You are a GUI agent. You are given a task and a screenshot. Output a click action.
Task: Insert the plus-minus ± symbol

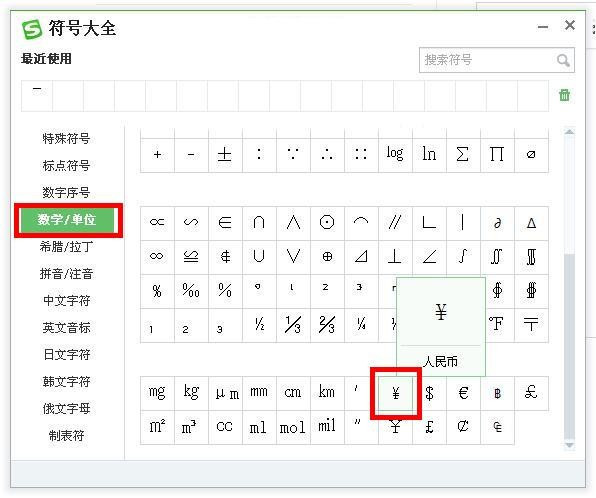[x=225, y=155]
